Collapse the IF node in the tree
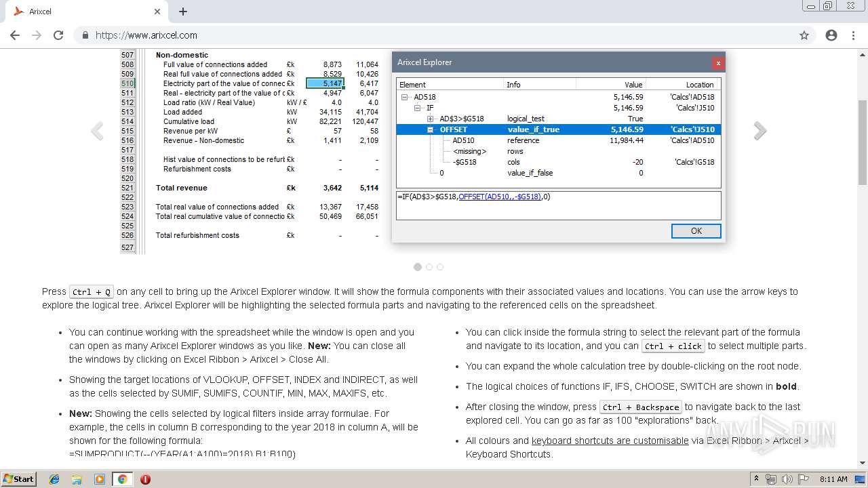The image size is (868, 488). pyautogui.click(x=418, y=108)
